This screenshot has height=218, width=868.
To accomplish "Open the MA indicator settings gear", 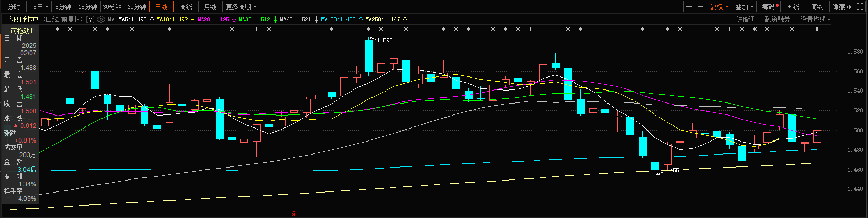I will coord(101,19).
